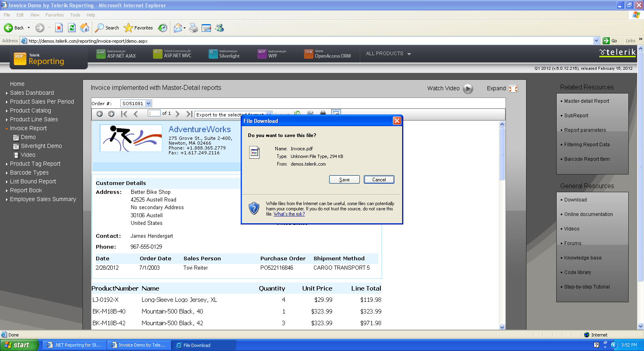
Task: Click the report viewer vertical scrollbar
Action: (x=502, y=226)
